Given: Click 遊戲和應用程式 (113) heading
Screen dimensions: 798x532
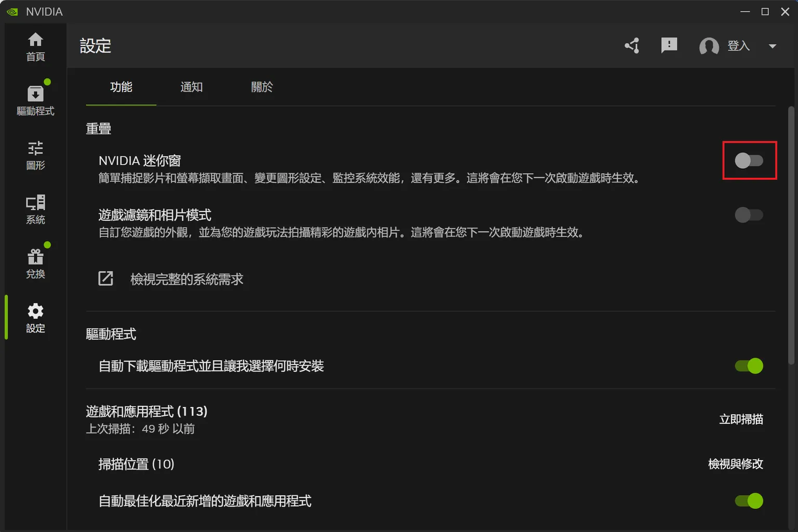Looking at the screenshot, I should 147,411.
